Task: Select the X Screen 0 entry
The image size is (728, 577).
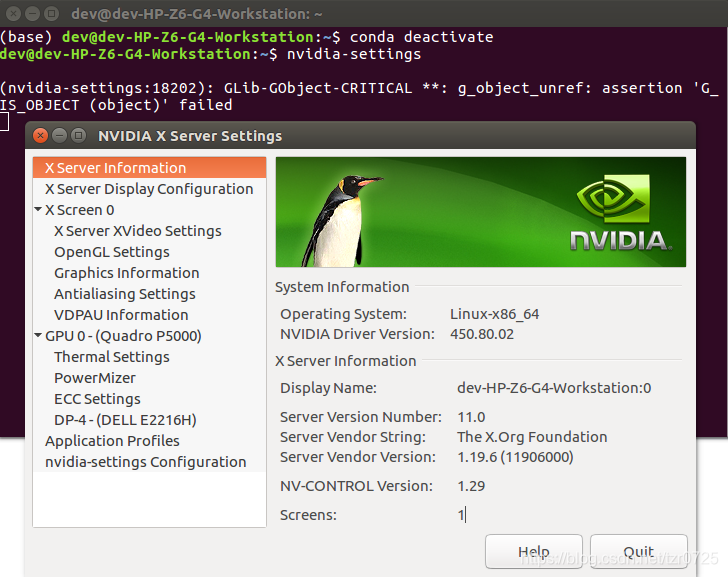Action: [79, 210]
